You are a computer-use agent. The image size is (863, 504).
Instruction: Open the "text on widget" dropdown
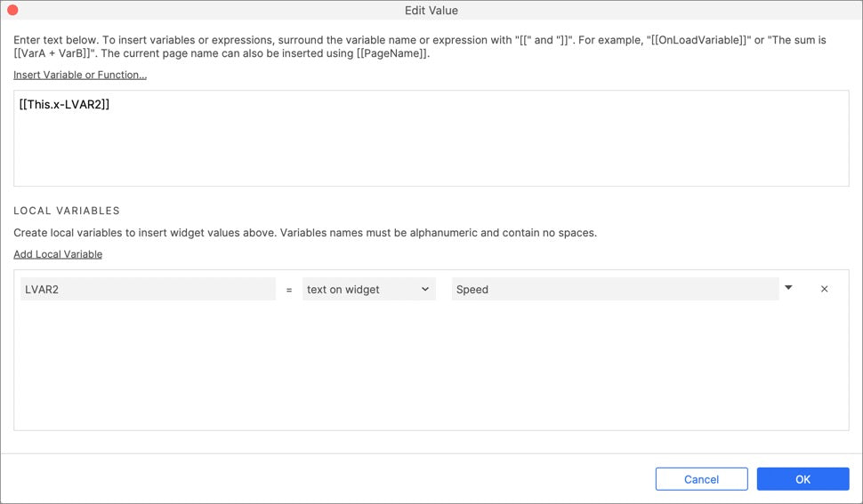click(x=368, y=289)
